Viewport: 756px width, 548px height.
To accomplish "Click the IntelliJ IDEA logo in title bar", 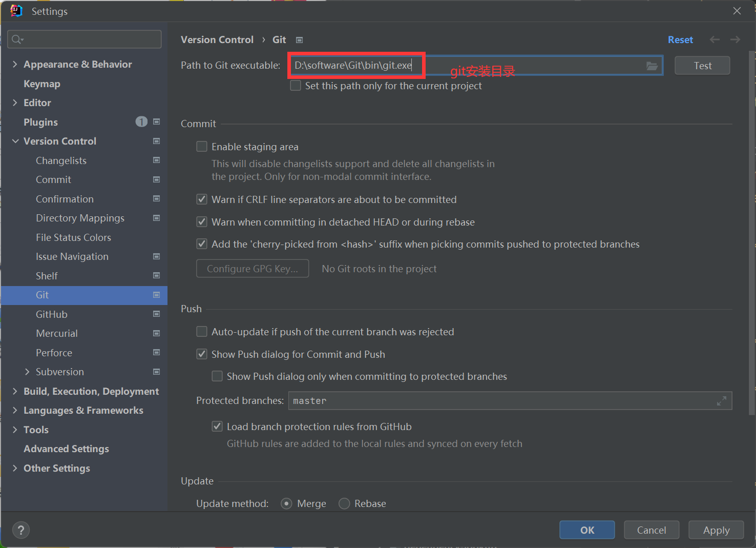I will (16, 11).
